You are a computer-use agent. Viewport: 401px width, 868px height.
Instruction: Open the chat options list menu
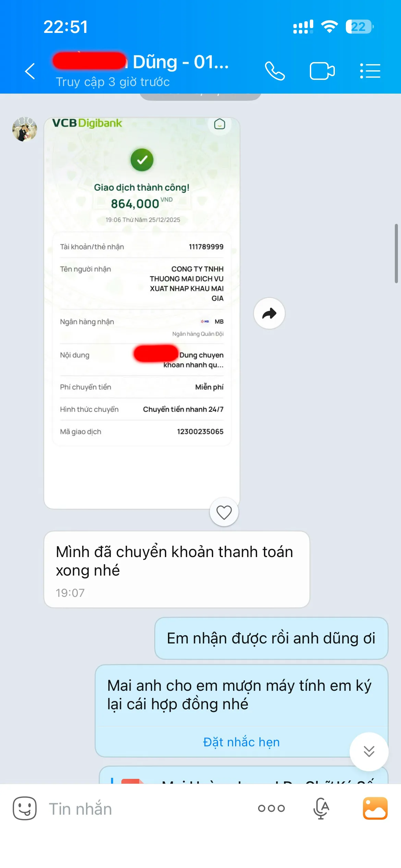coord(370,71)
